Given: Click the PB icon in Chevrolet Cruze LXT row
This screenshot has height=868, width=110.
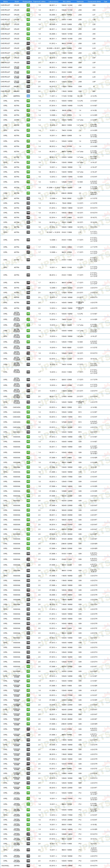Looking at the screenshot, I should tap(28, 15).
